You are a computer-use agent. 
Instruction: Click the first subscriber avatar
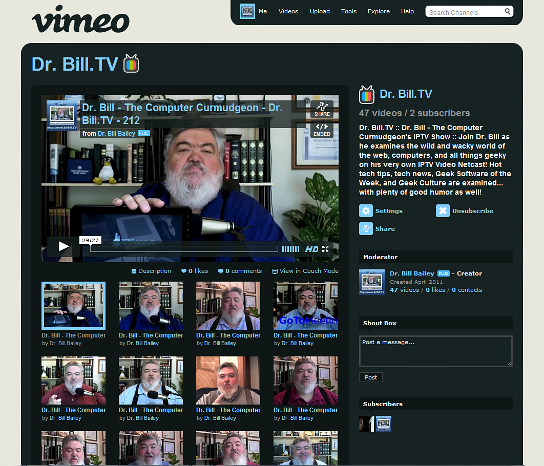pyautogui.click(x=366, y=424)
